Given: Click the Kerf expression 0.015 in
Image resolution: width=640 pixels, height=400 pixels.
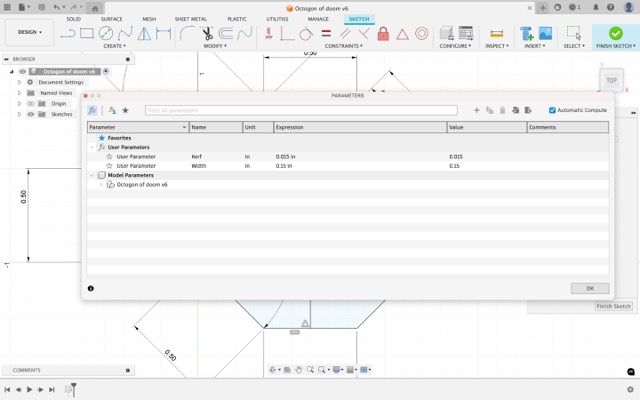Looking at the screenshot, I should click(x=285, y=156).
